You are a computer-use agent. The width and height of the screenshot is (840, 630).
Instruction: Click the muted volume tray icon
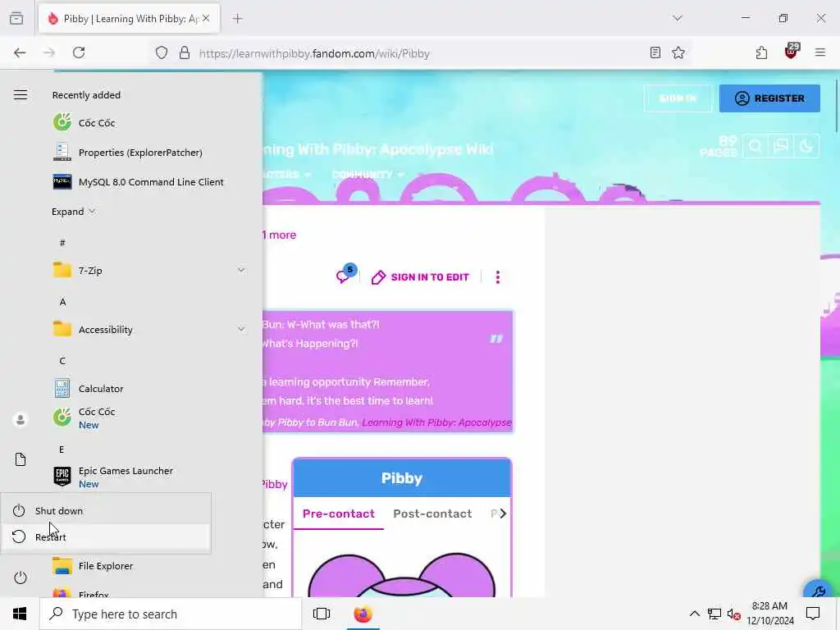pyautogui.click(x=733, y=614)
